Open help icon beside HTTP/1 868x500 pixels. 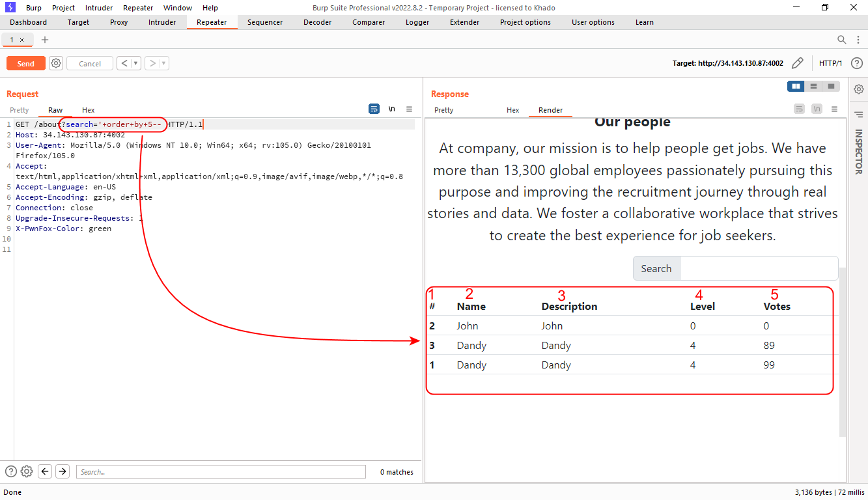tap(857, 63)
